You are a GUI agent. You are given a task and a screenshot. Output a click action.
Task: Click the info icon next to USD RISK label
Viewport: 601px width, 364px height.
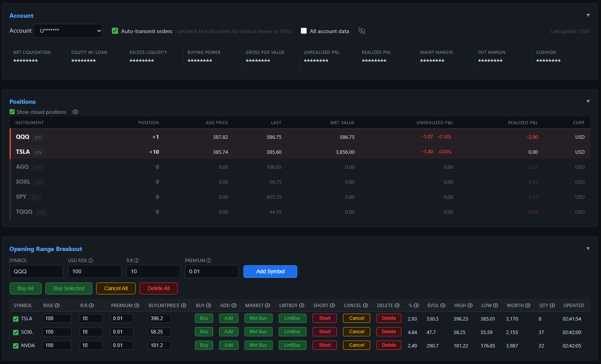coord(91,261)
